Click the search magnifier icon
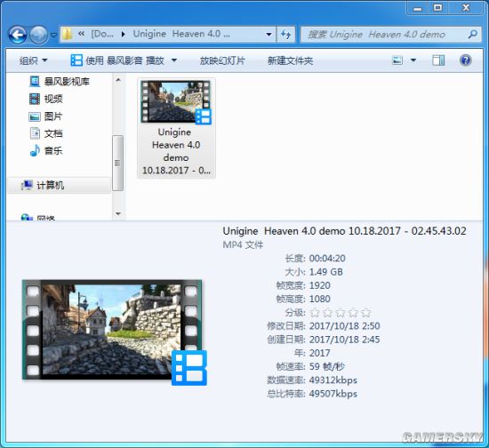Screen dimensions: 489x448 pyautogui.click(x=473, y=34)
